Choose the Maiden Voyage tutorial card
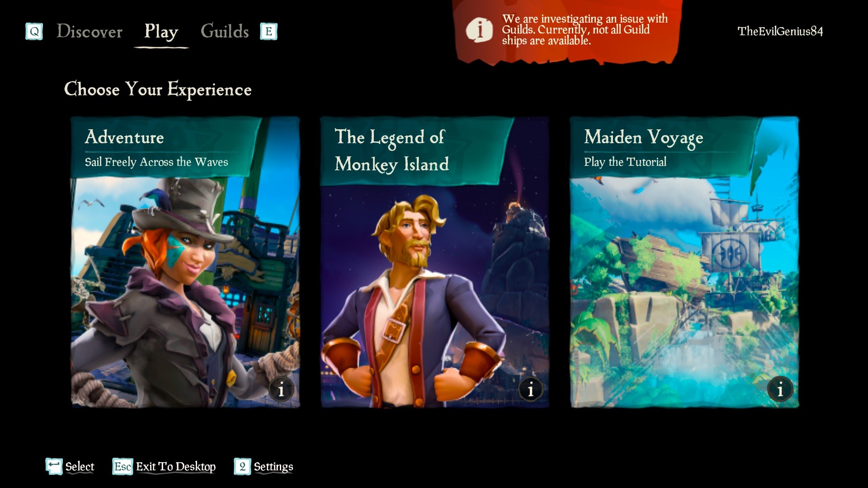The width and height of the screenshot is (868, 488). coord(684,263)
